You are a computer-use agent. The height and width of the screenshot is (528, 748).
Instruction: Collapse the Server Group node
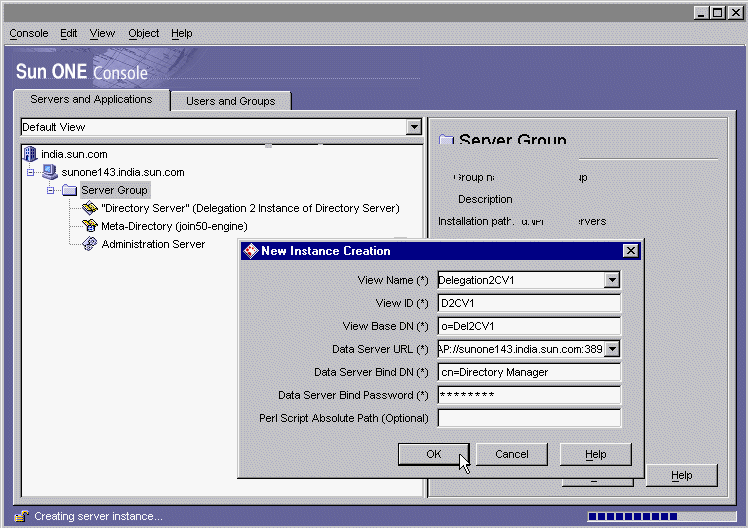[x=50, y=190]
